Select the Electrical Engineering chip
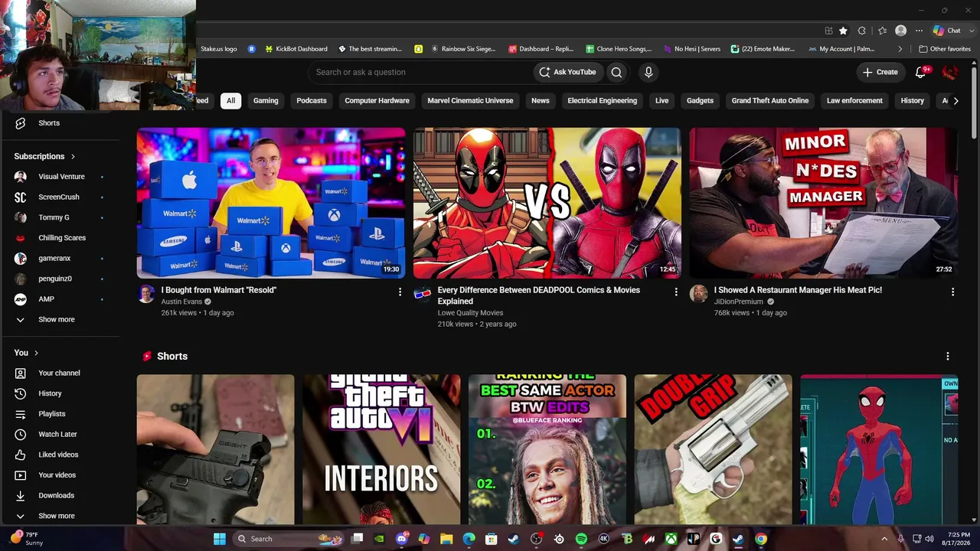This screenshot has height=551, width=980. (602, 101)
